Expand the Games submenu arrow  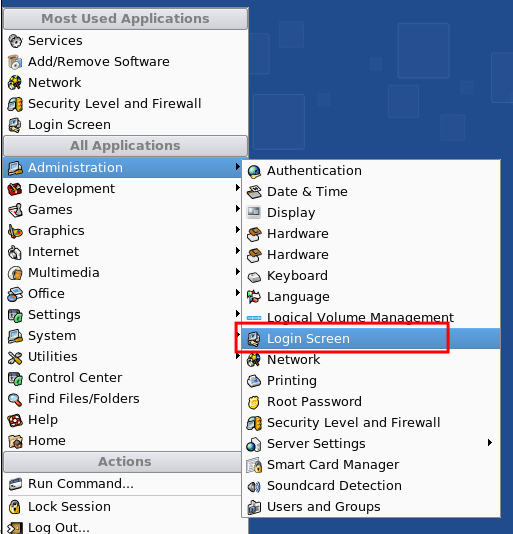coord(238,208)
